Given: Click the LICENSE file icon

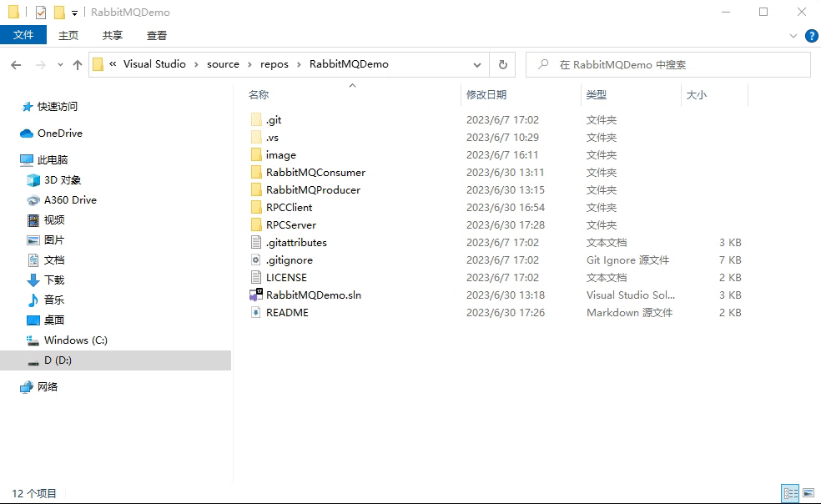Looking at the screenshot, I should (x=256, y=277).
